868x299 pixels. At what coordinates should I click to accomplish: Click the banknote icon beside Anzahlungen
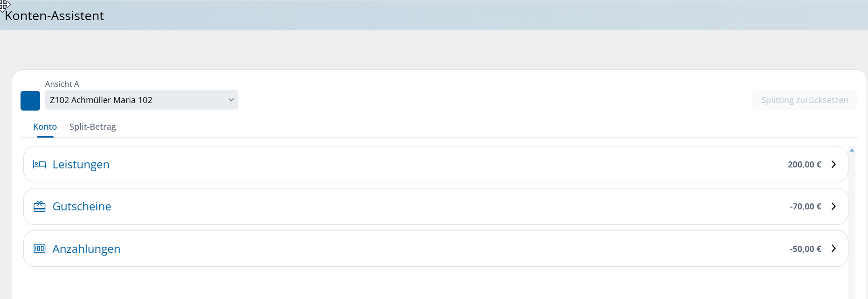pos(40,249)
